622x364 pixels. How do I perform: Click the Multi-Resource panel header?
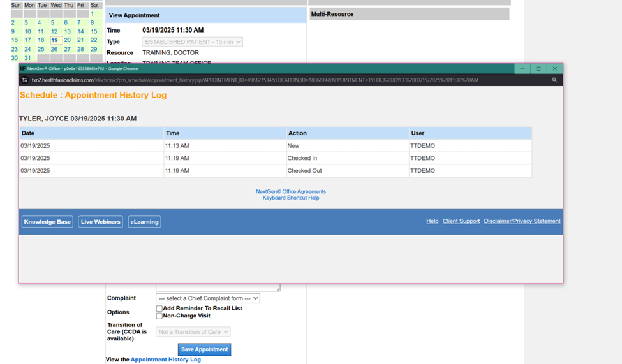pos(410,14)
